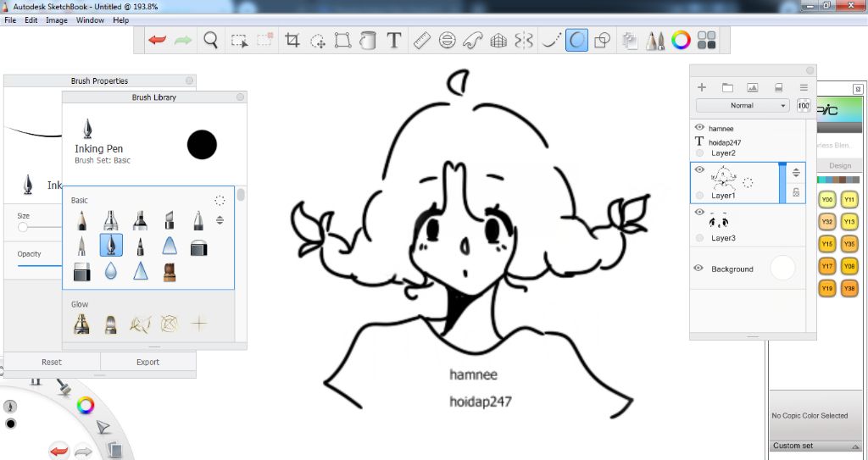Open the Help menu
The height and width of the screenshot is (460, 868).
click(x=120, y=20)
